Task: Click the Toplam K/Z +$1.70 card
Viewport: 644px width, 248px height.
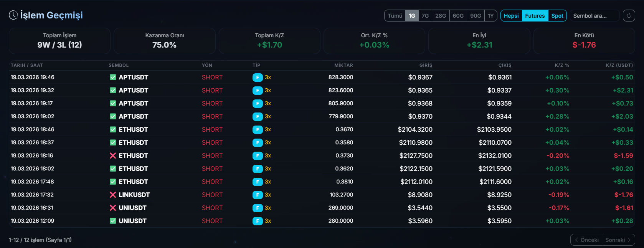Action: pyautogui.click(x=269, y=41)
